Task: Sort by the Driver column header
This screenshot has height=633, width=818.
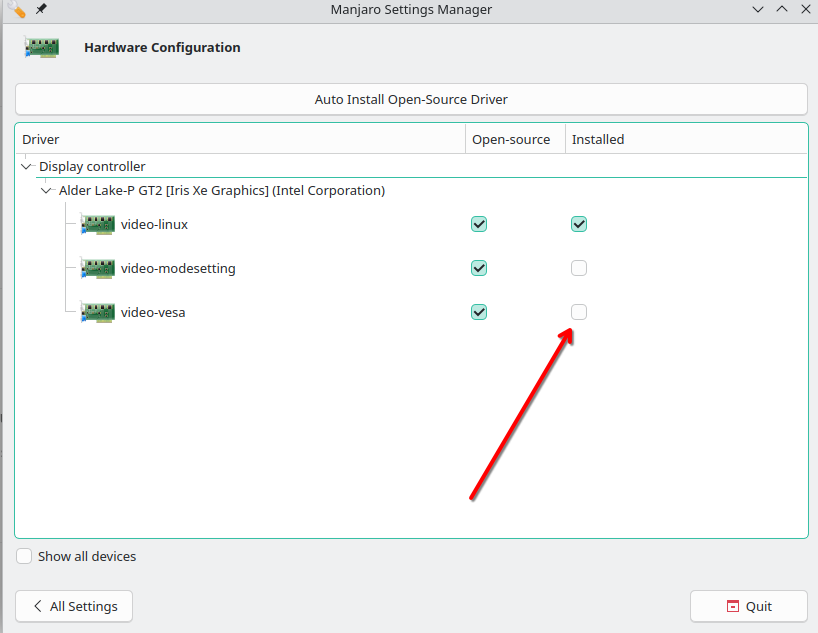Action: (x=240, y=139)
